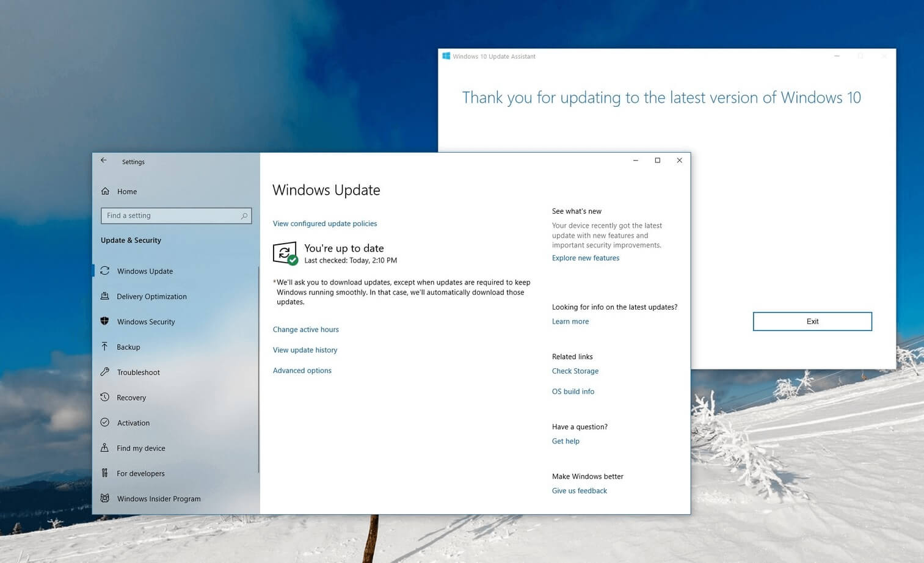Click the Find a setting search box
This screenshot has width=924, height=563.
(x=176, y=216)
